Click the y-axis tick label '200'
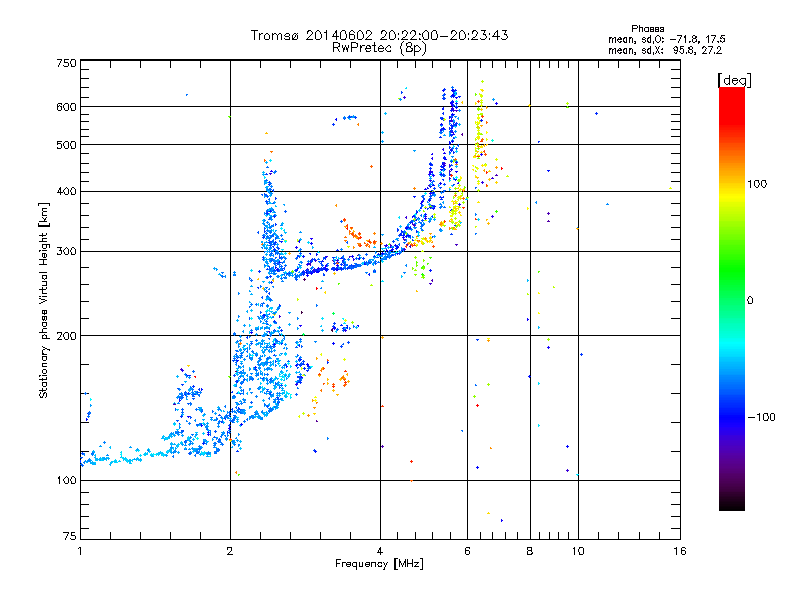Screen dimensions: 800x600 67,336
